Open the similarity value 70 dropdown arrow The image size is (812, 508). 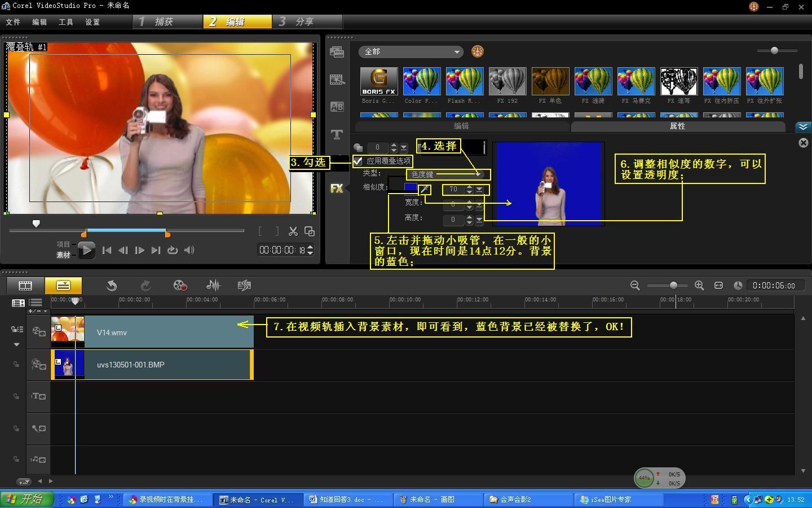[479, 189]
